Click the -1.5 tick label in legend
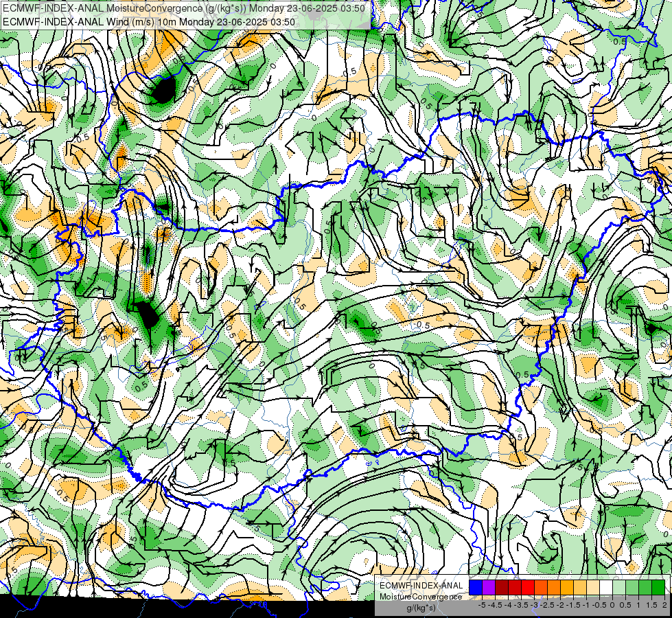 click(x=573, y=605)
